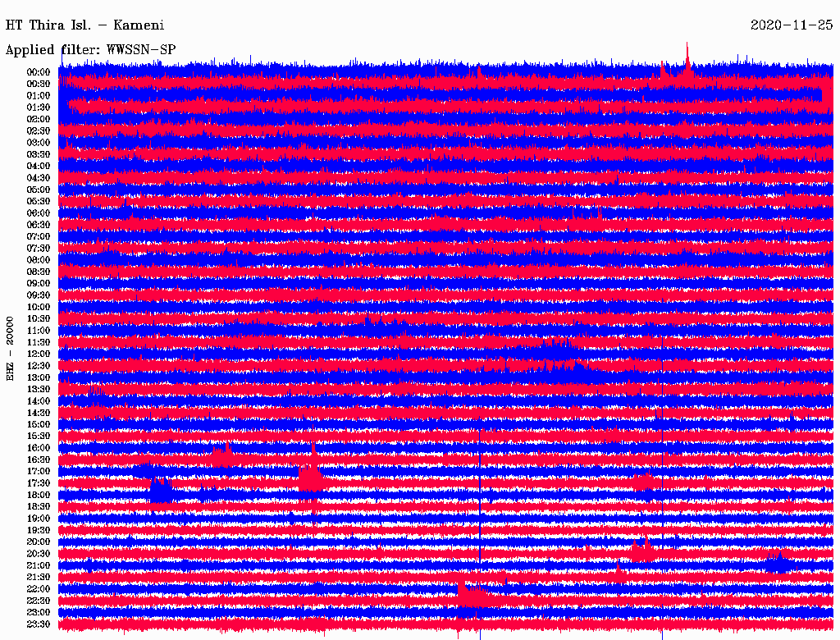Click the 07:30 time label
840x640 pixels.
pyautogui.click(x=39, y=248)
